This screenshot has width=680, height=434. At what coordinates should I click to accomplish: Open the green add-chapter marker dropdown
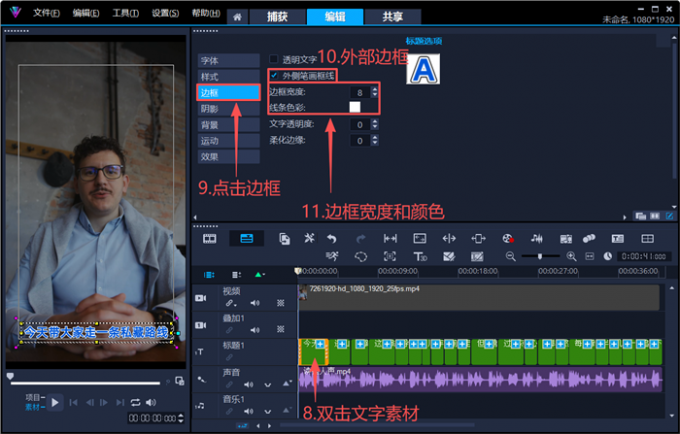coord(260,275)
